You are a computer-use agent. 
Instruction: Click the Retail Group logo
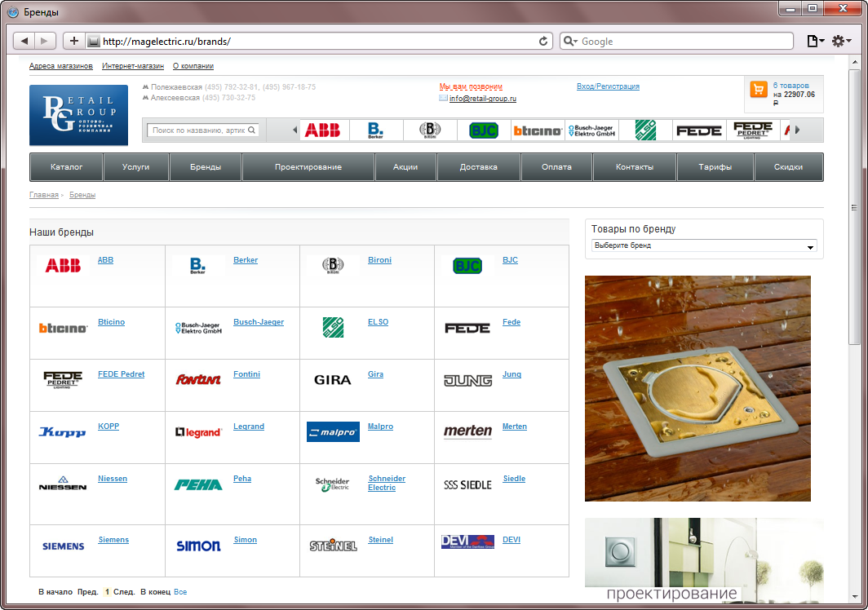point(78,115)
